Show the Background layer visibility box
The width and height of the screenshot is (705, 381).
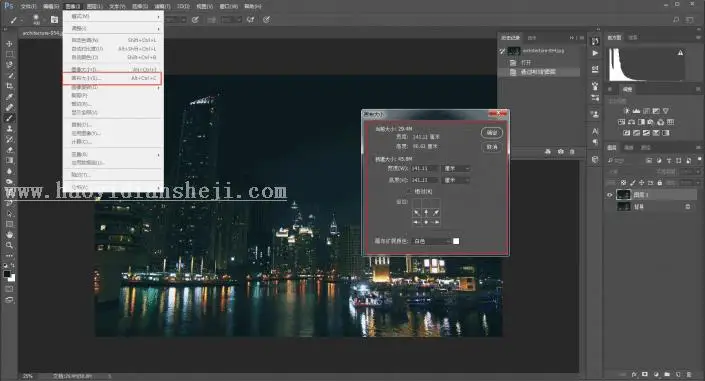[x=610, y=206]
